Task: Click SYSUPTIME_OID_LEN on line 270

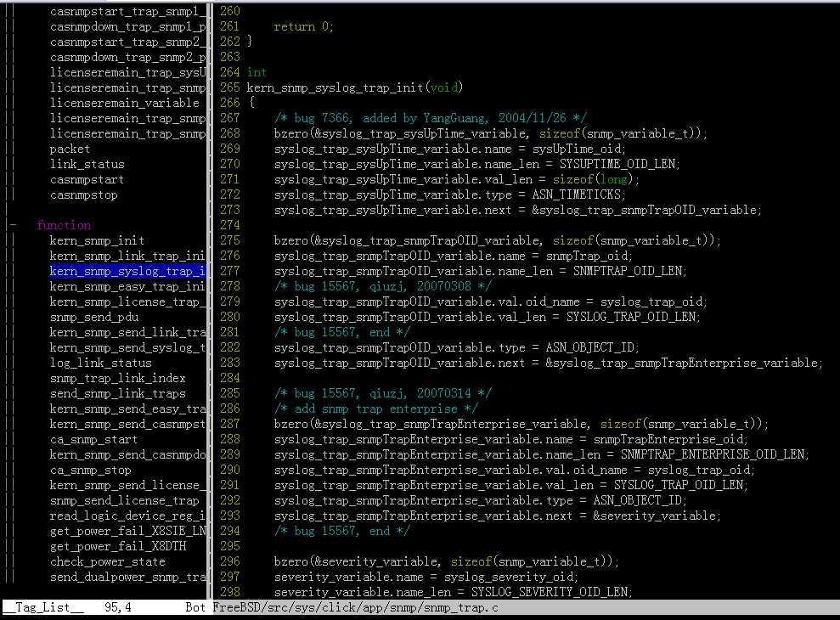Action: [617, 164]
